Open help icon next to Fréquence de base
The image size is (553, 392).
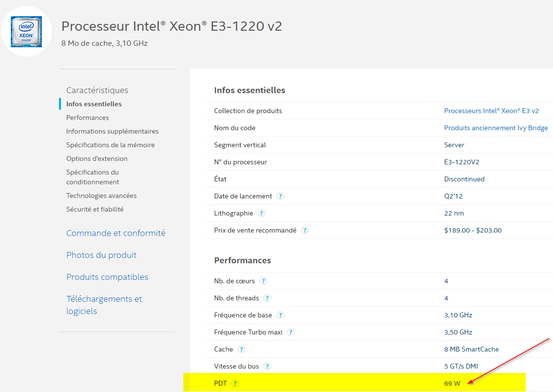pyautogui.click(x=280, y=315)
